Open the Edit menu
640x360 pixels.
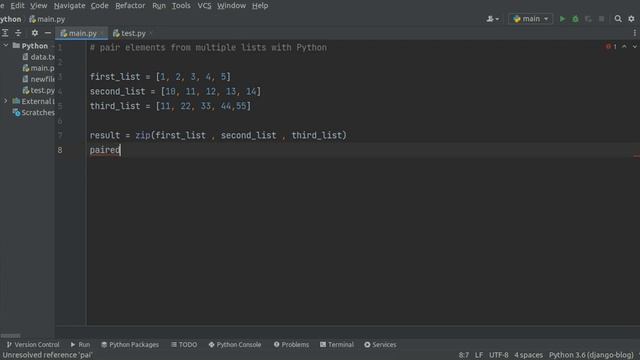click(17, 6)
